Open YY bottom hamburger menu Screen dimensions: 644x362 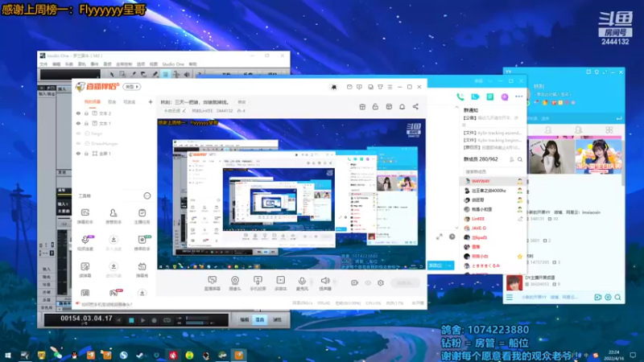tap(510, 297)
